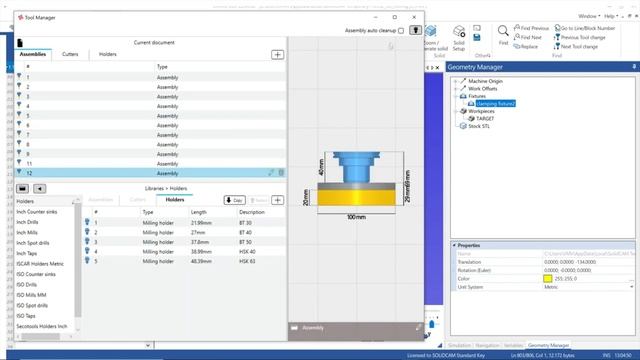This screenshot has width=640, height=360.
Task: Switch to the Assemblies tab in Current document
Action: point(33,54)
